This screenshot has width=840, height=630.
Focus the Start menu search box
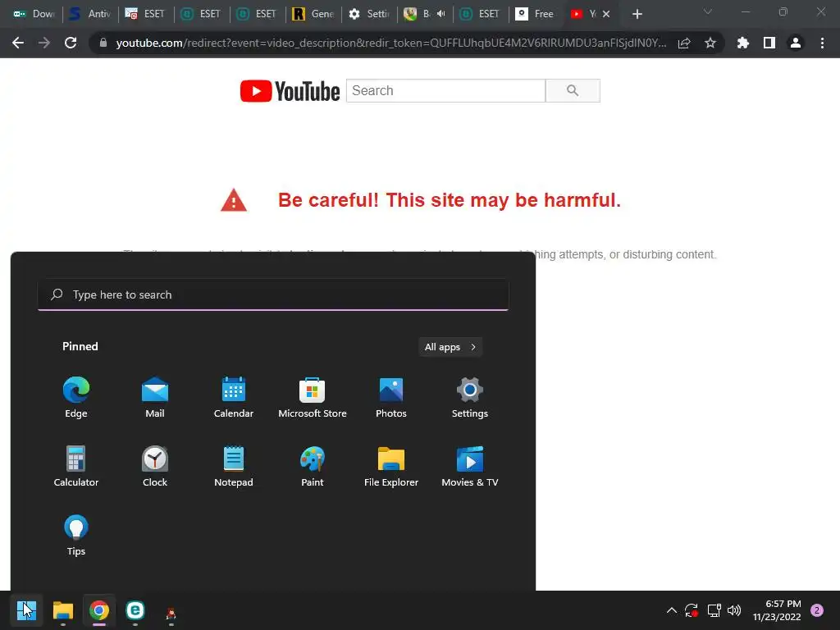(273, 294)
